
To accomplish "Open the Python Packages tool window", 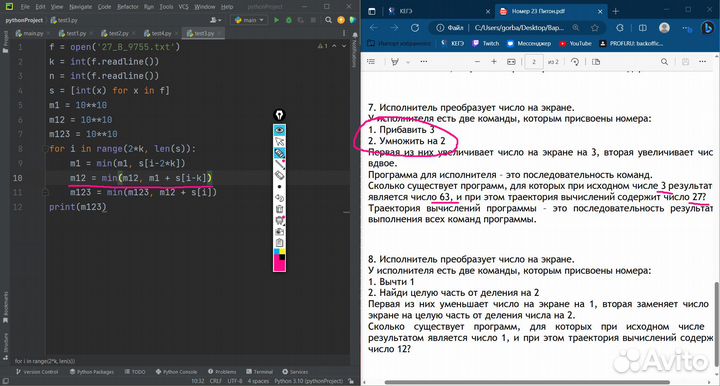I will click(91, 372).
